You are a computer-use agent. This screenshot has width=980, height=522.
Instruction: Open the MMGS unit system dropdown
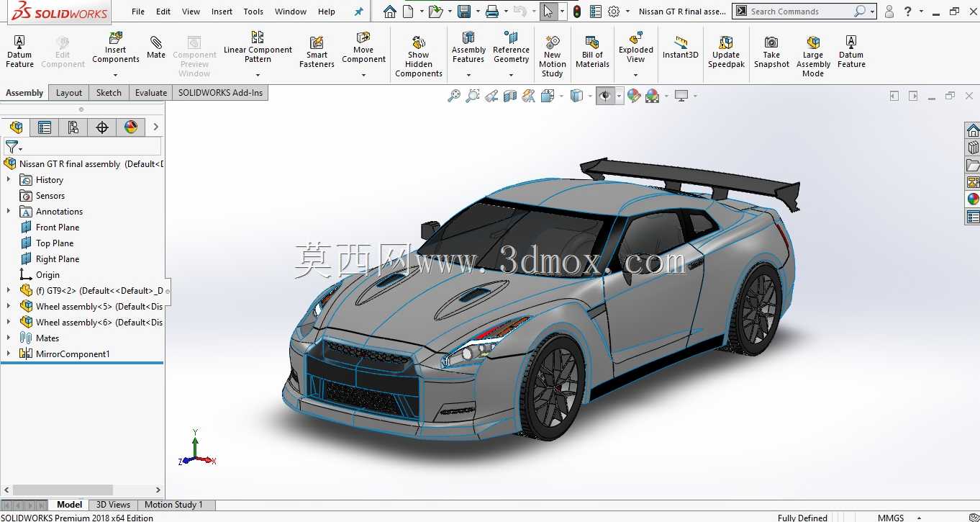tap(918, 518)
